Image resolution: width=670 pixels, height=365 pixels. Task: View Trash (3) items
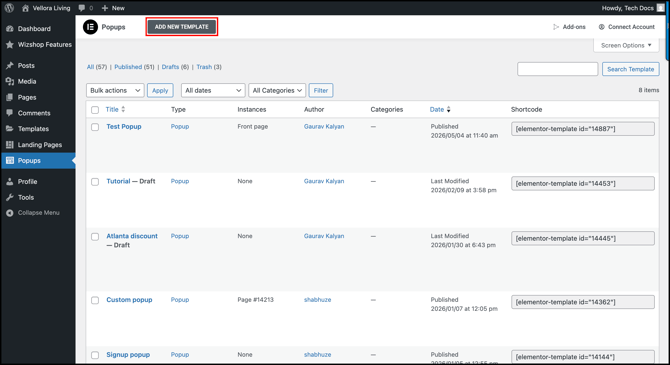tap(209, 67)
